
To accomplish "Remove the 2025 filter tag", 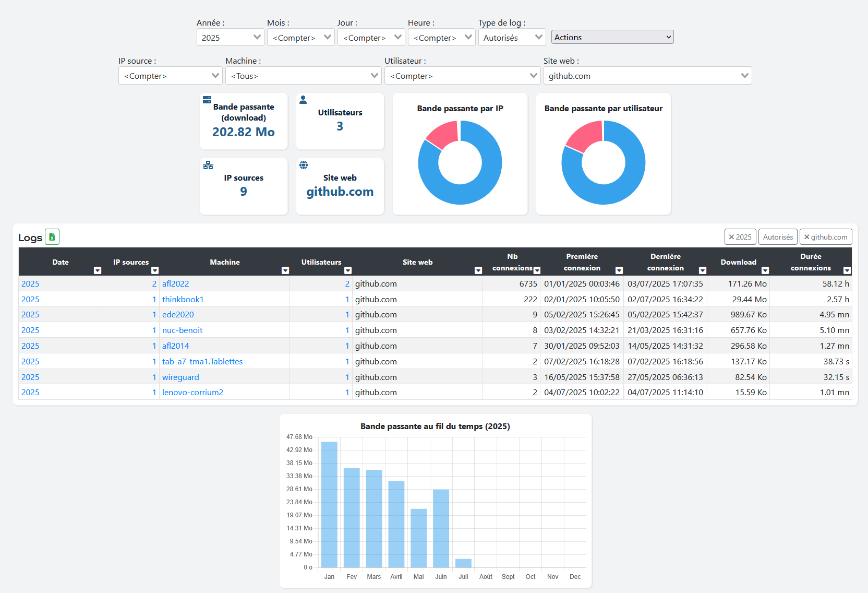I will (x=740, y=237).
